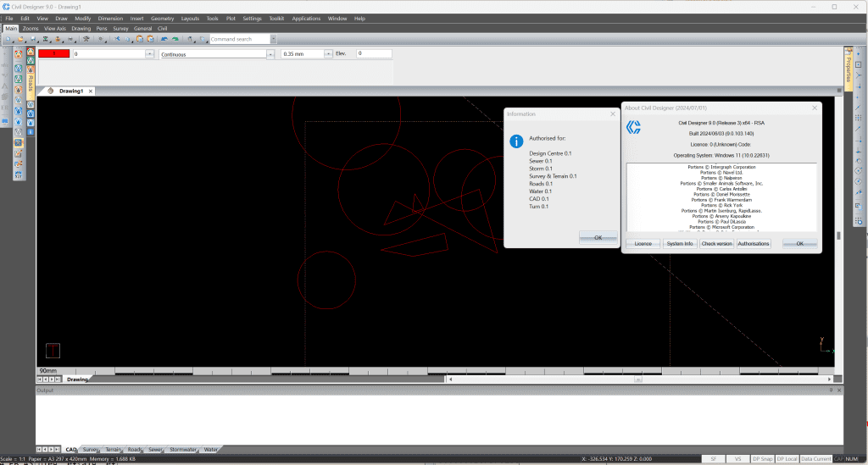The height and width of the screenshot is (465, 868).
Task: Toggle the SF status bar button
Action: point(712,458)
